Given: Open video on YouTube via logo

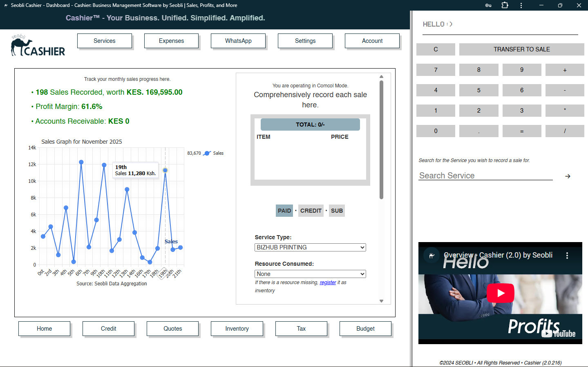Looking at the screenshot, I should pyautogui.click(x=558, y=334).
